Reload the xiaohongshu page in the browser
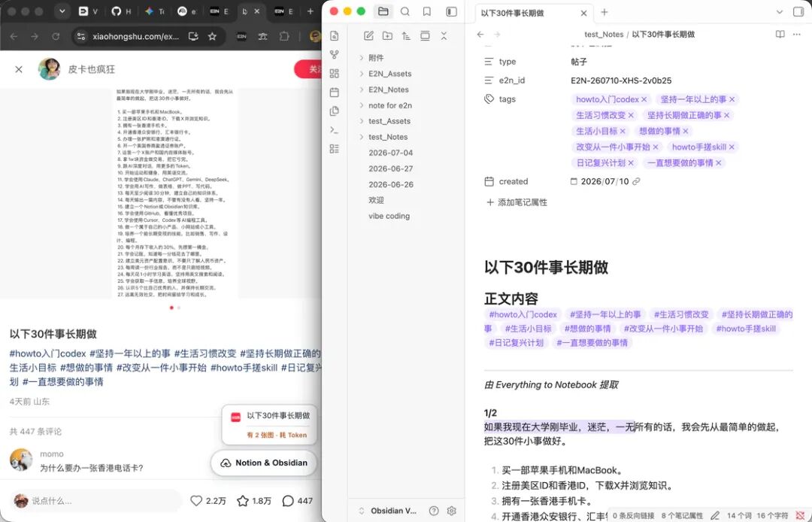 tap(56, 36)
